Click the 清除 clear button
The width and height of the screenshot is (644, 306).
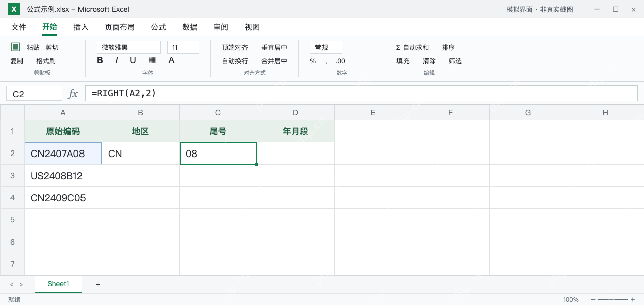[429, 61]
